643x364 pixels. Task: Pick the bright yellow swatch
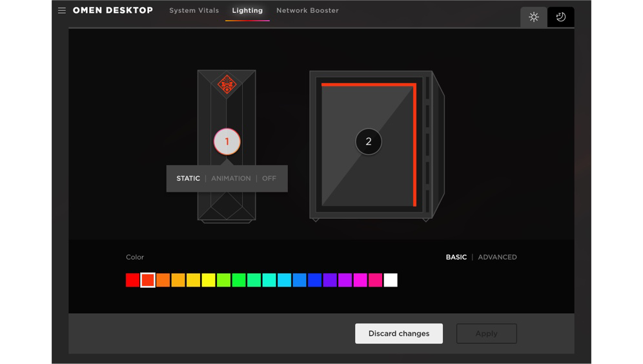209,280
